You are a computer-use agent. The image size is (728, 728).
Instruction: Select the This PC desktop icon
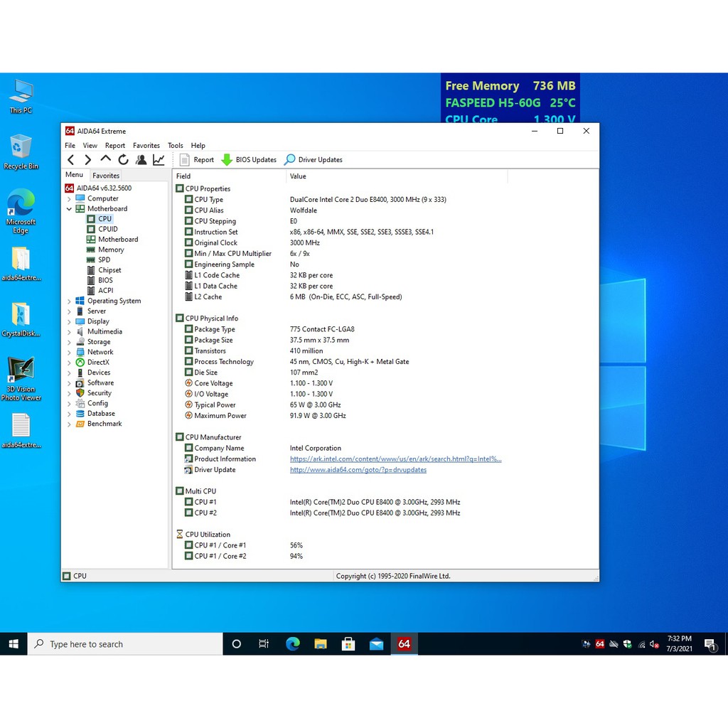click(x=21, y=97)
